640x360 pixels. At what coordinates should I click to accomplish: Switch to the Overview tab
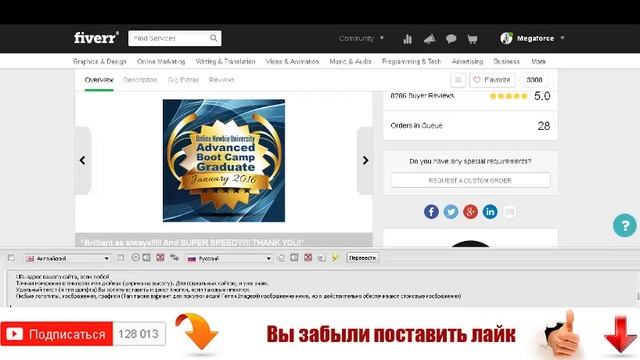[x=99, y=80]
